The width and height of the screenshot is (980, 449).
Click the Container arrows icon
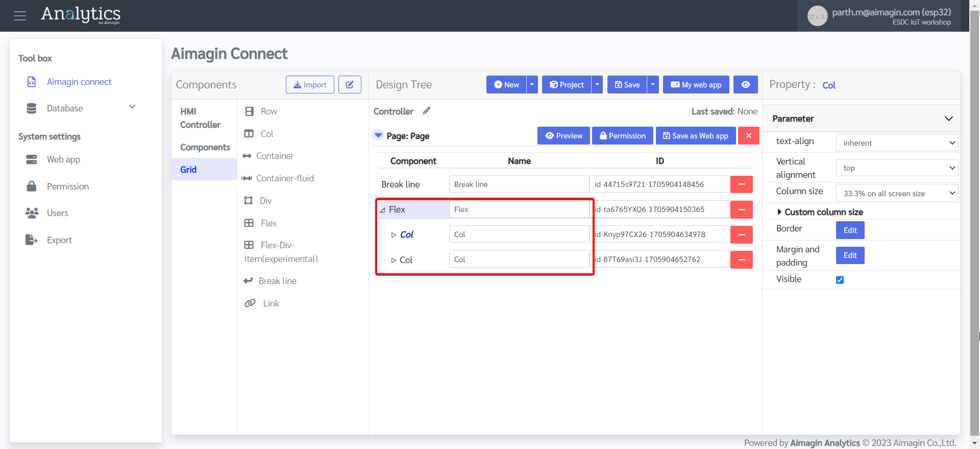pos(247,156)
